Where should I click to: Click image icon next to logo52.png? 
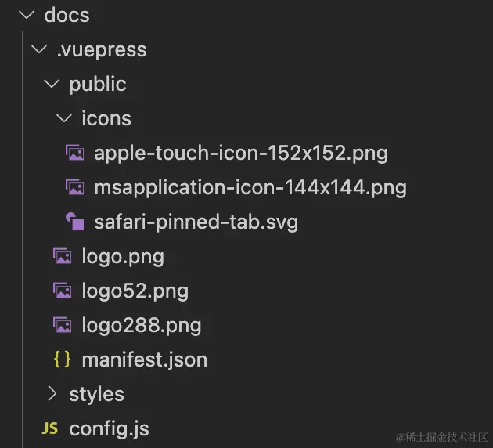63,291
